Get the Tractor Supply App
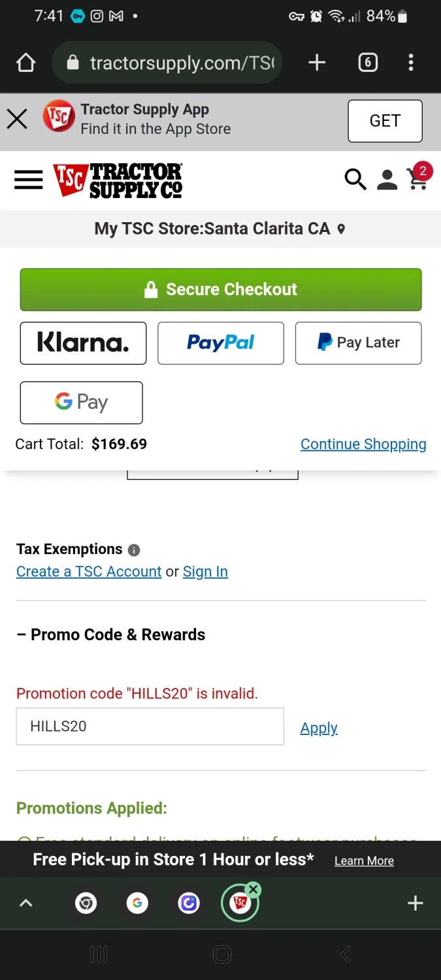441x980 pixels. pyautogui.click(x=385, y=121)
